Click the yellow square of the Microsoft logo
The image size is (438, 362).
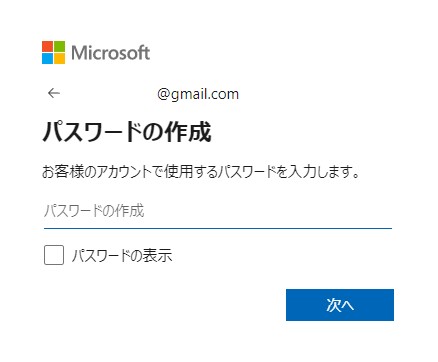[x=59, y=58]
